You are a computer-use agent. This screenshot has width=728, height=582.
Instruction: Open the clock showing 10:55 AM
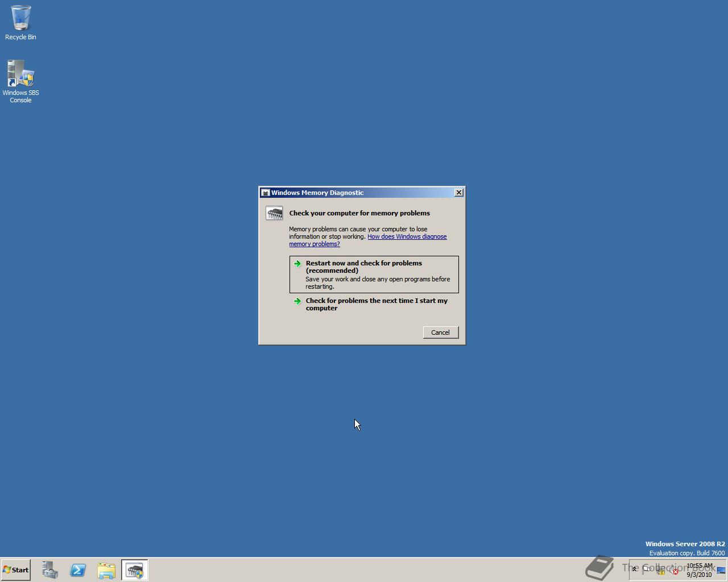tap(699, 570)
